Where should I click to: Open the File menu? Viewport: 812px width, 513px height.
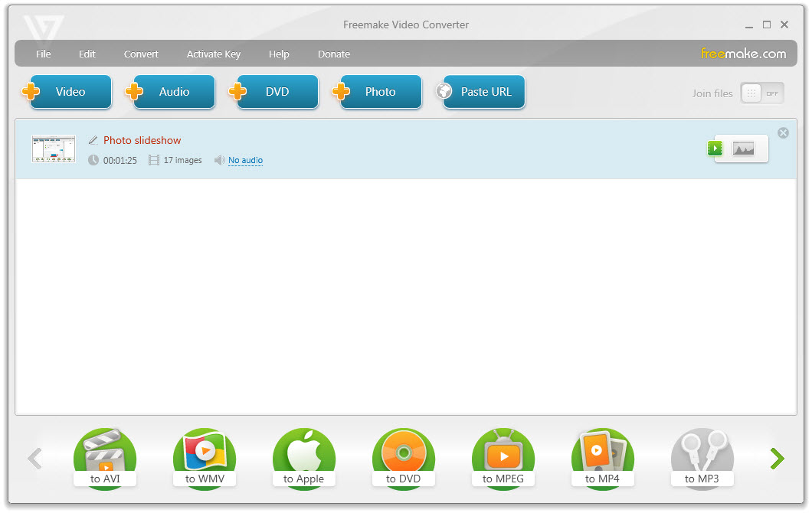(x=44, y=54)
